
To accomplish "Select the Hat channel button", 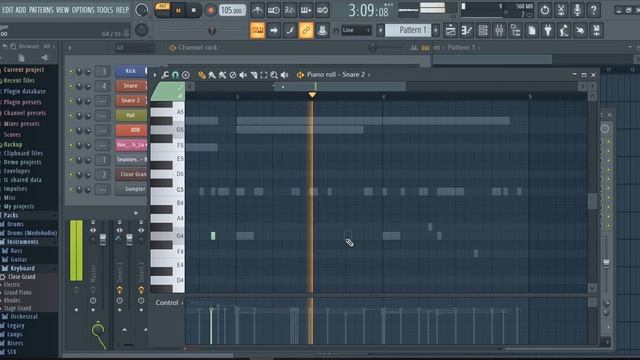I will 131,116.
